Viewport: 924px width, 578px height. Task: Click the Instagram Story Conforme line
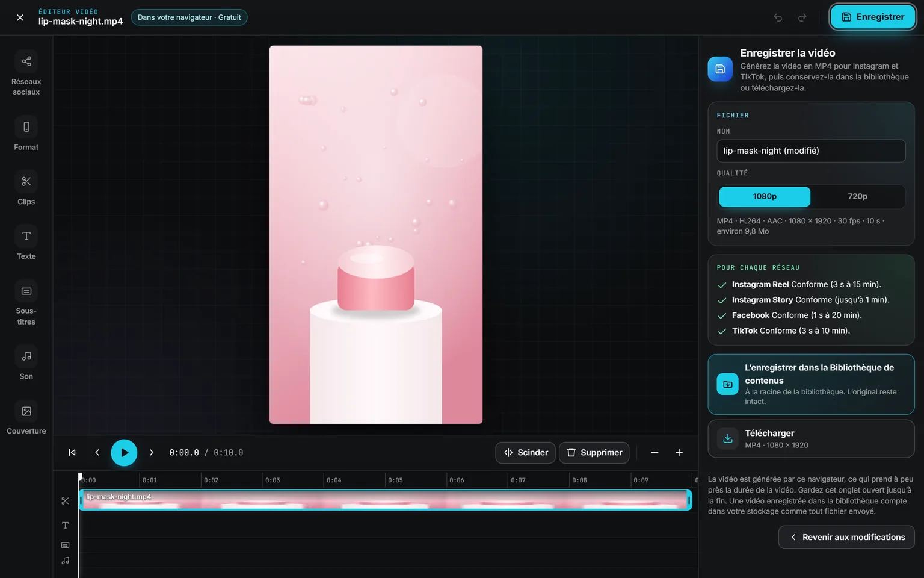[x=810, y=300]
